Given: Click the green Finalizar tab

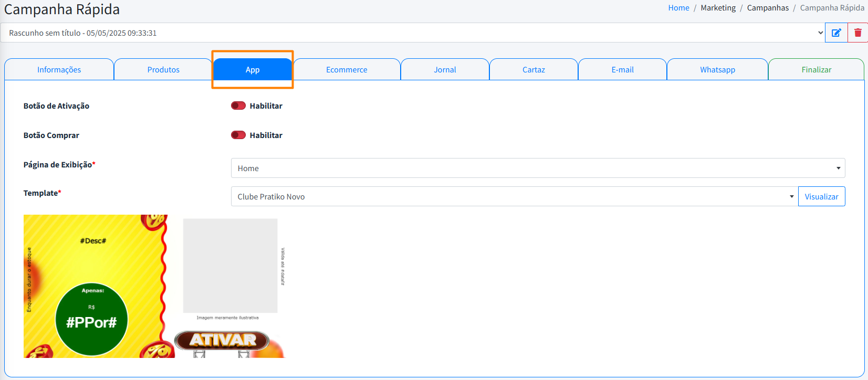Looking at the screenshot, I should [816, 70].
